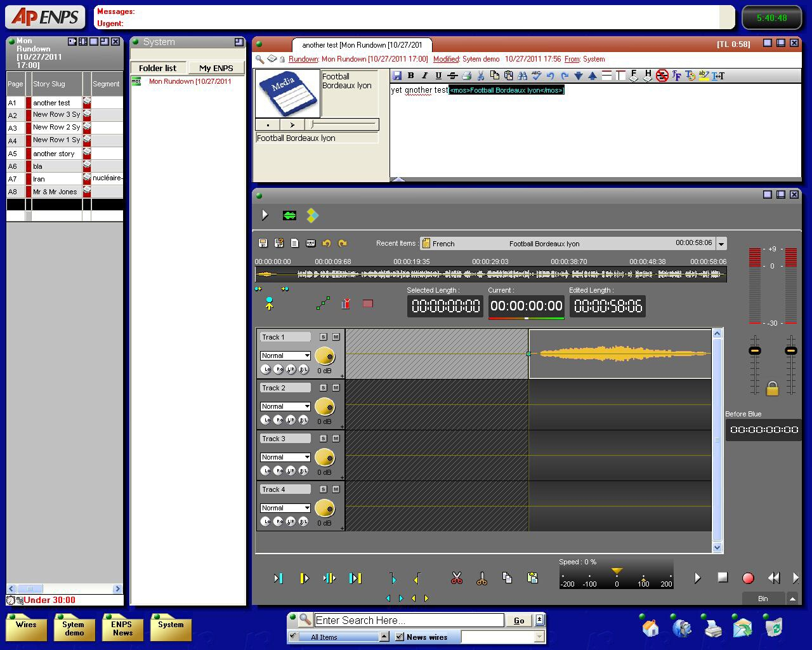The image size is (812, 650).
Task: Click the red scissors cut icon in audio editor
Action: (456, 578)
